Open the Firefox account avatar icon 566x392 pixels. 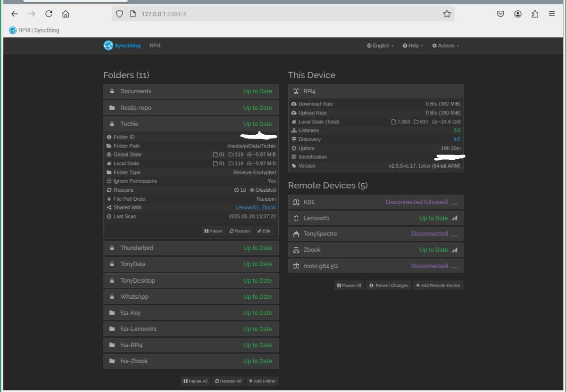[518, 14]
